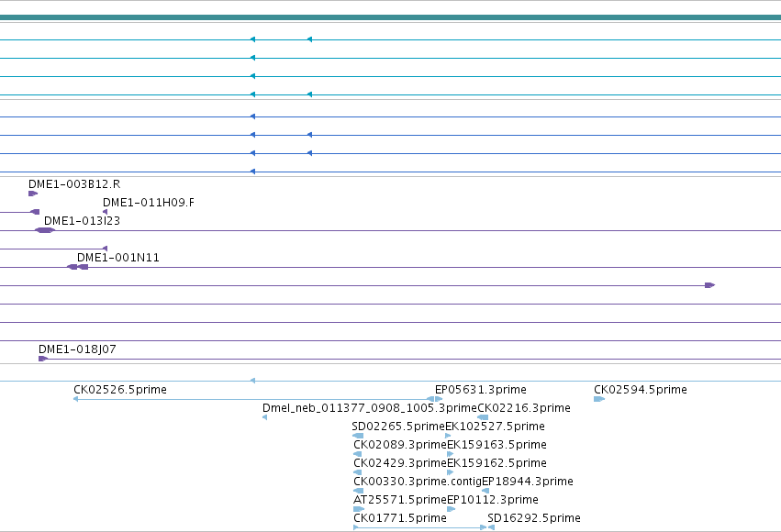
Task: Select the DME1-003B12.R feature label
Action: (x=74, y=184)
